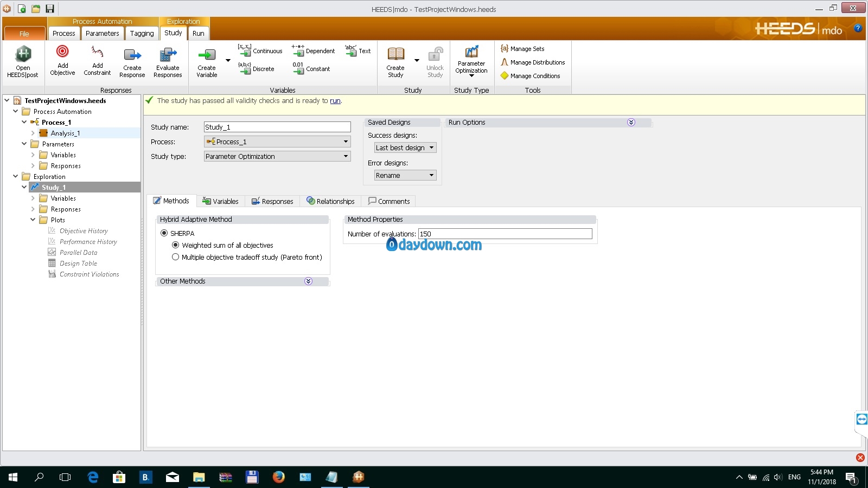Open Manage Sets tool
868x488 pixels.
click(522, 49)
